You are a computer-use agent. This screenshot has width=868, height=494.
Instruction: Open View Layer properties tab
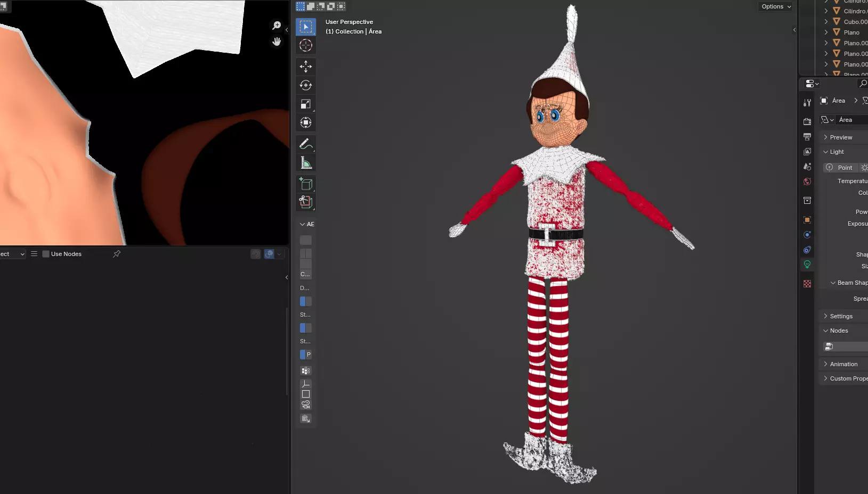coord(807,152)
